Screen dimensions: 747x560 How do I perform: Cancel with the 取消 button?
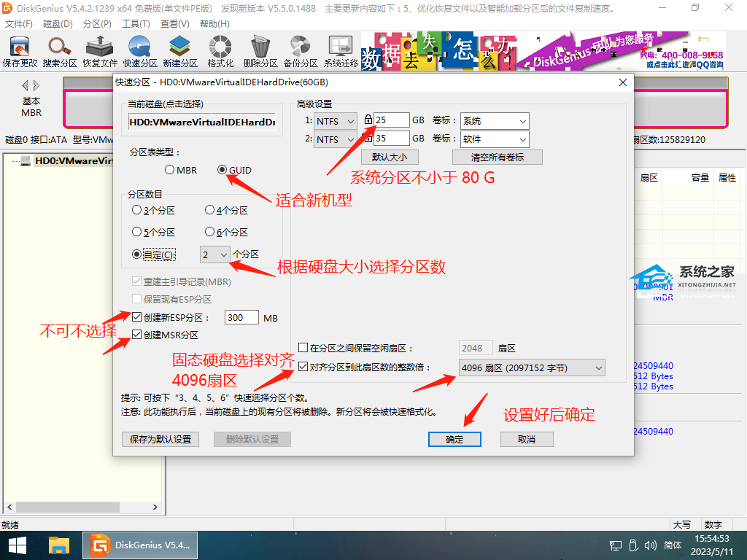tap(527, 439)
